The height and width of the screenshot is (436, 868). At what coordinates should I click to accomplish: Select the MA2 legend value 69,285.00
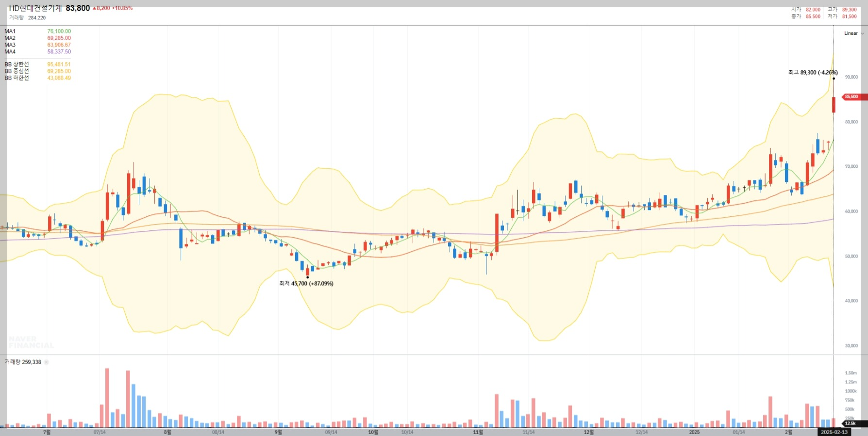click(59, 38)
